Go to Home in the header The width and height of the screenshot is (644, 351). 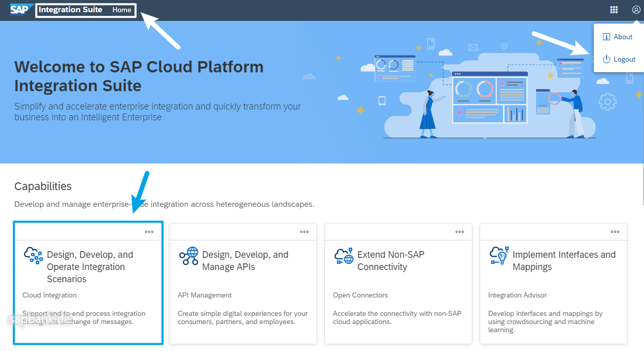tap(122, 10)
